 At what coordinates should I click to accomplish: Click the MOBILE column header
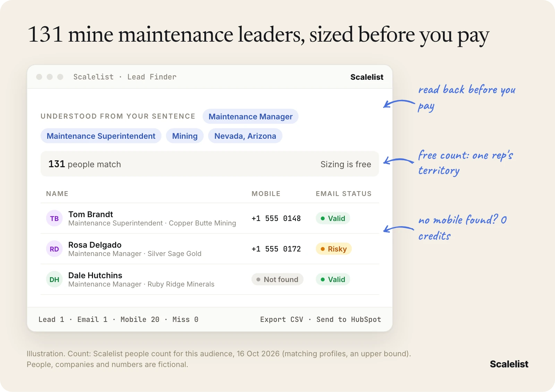click(x=266, y=194)
